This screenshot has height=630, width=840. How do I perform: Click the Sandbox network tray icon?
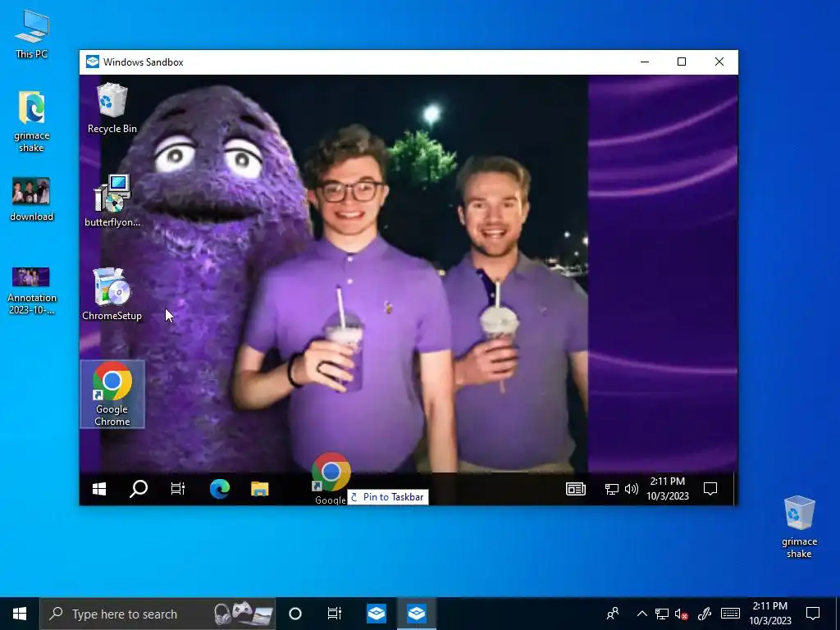(611, 489)
